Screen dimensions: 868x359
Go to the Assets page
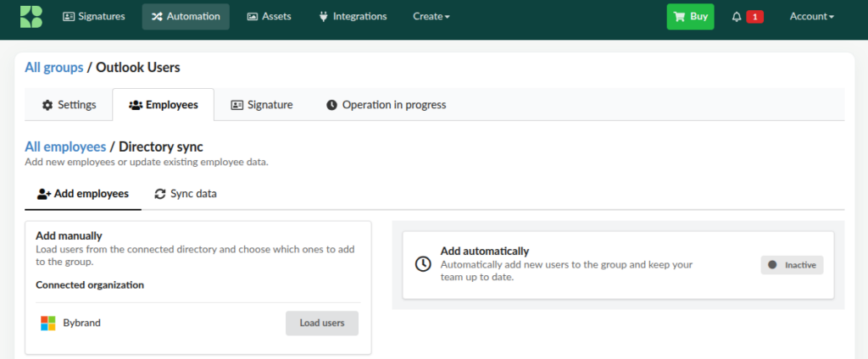point(269,17)
